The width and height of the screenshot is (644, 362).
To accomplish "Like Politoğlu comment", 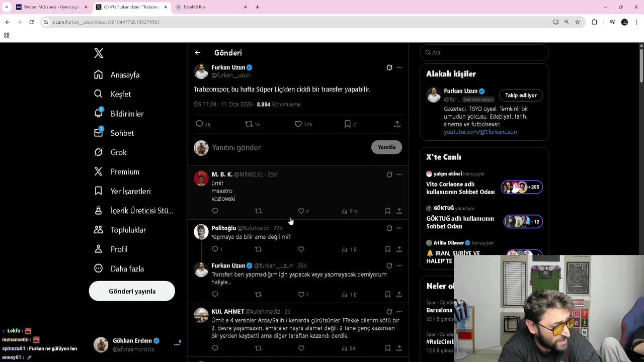I will pos(301,249).
